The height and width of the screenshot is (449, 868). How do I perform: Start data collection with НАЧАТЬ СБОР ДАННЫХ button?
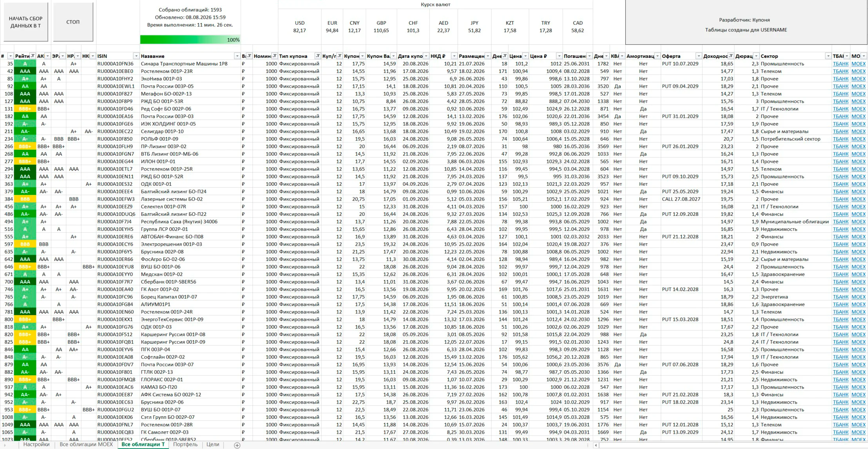(x=26, y=22)
